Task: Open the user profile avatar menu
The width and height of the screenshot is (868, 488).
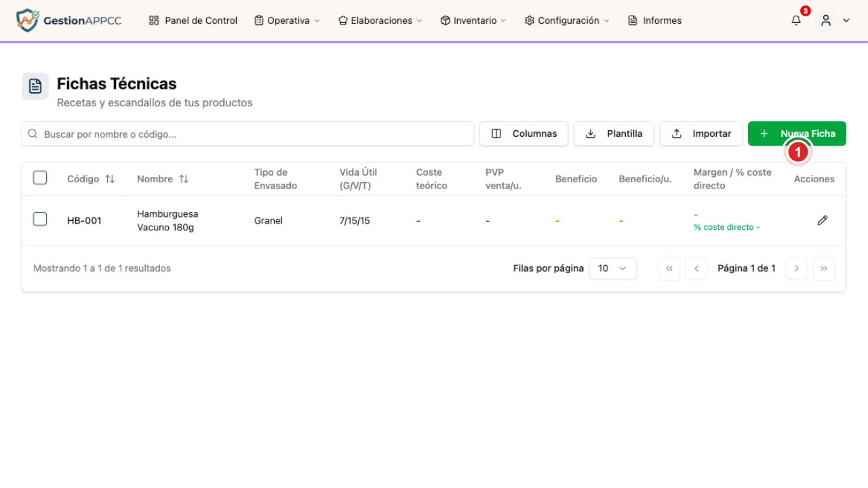Action: (826, 20)
